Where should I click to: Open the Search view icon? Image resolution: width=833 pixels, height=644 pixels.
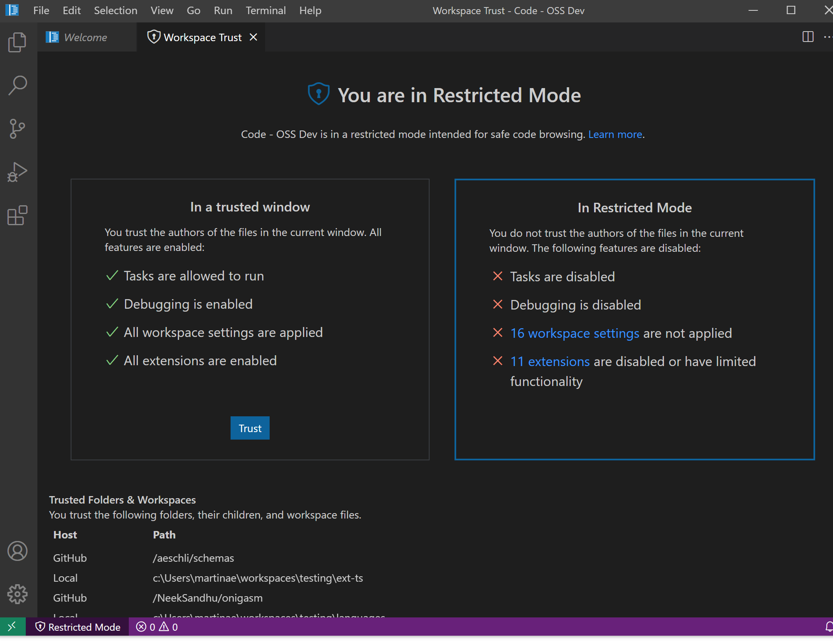[x=17, y=85]
